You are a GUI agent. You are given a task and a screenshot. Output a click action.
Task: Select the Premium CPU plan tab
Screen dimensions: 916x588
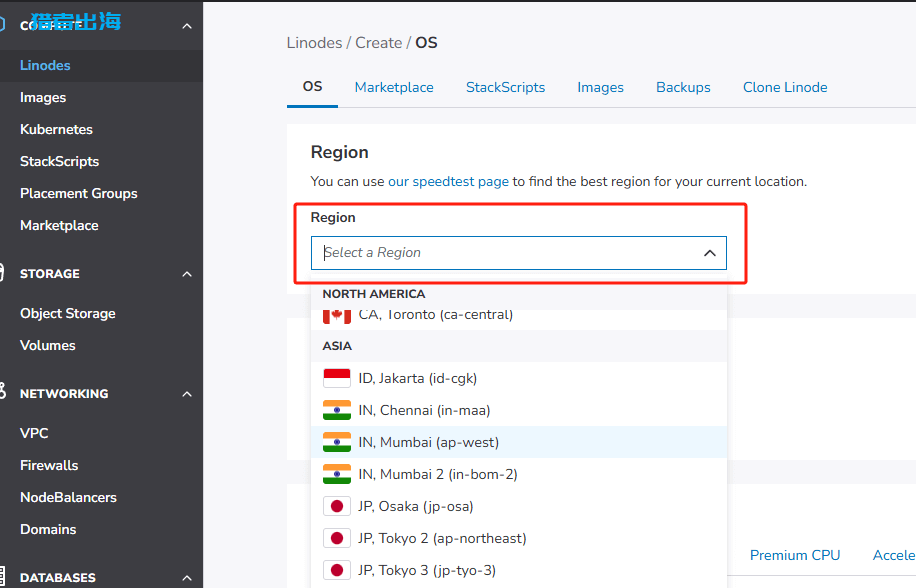pos(794,555)
